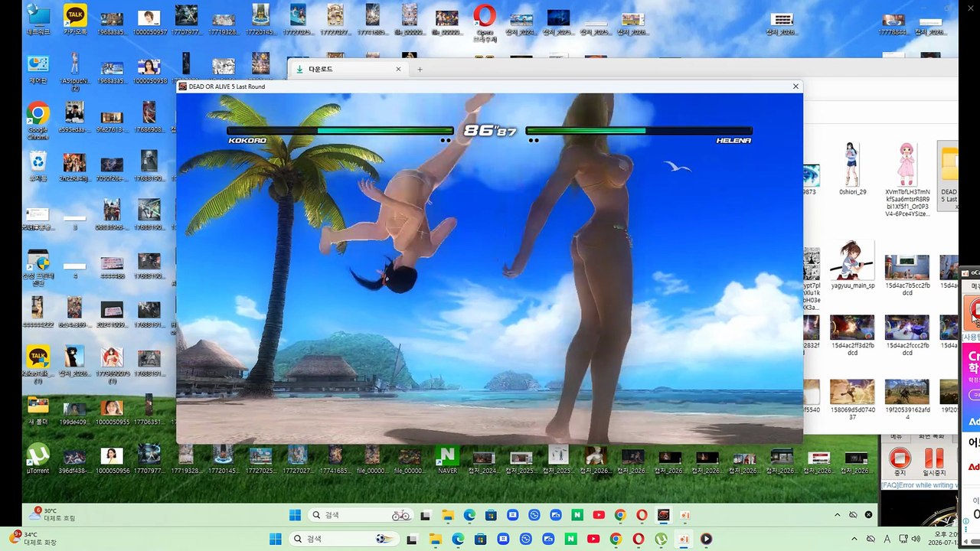
Task: Open the weather widget showing 34°C
Action: pyautogui.click(x=34, y=538)
